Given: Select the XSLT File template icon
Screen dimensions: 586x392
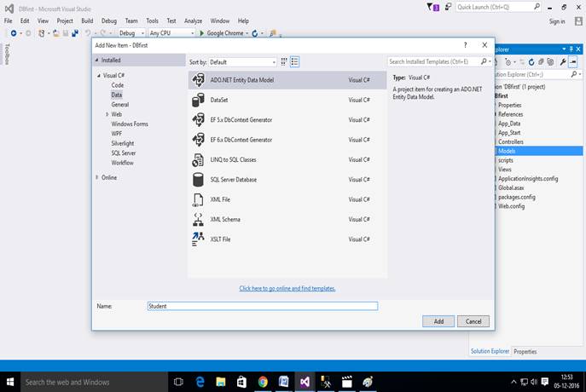Looking at the screenshot, I should 198,239.
